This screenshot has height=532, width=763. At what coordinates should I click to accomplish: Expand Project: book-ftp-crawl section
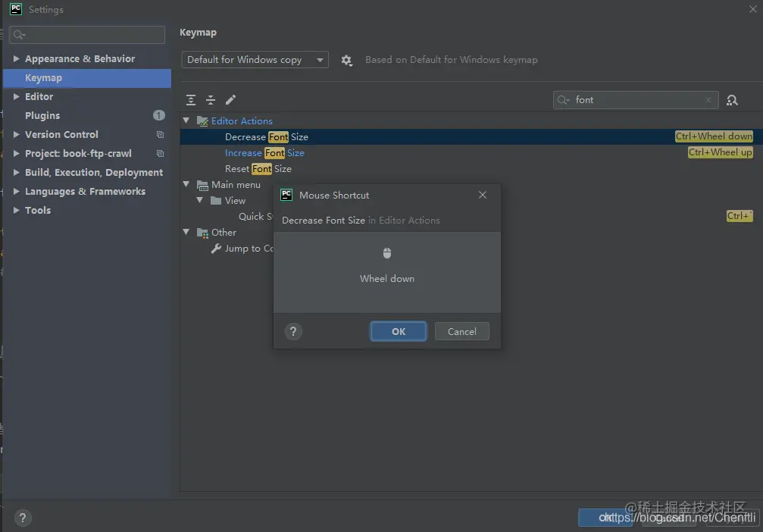16,153
